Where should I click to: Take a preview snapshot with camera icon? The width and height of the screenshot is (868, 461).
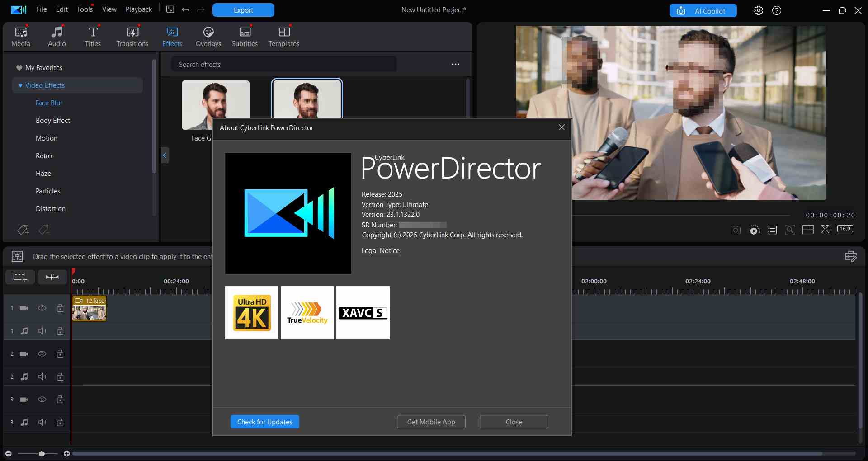coord(736,230)
